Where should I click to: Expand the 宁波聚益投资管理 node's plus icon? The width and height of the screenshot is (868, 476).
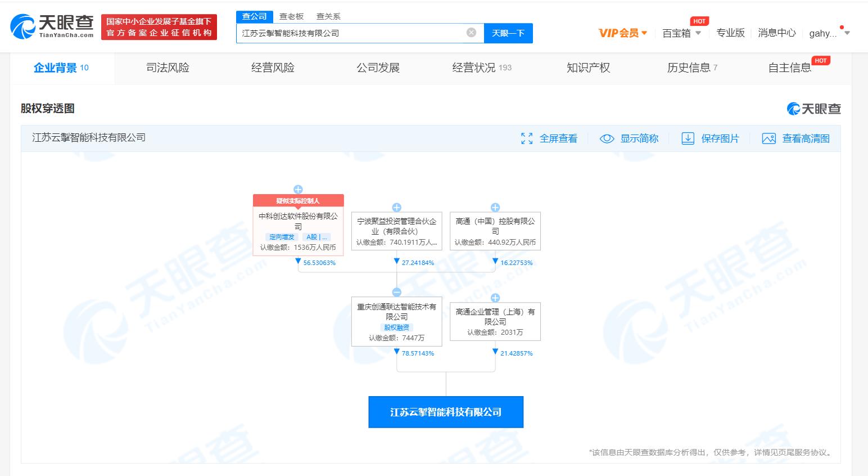[x=396, y=208]
